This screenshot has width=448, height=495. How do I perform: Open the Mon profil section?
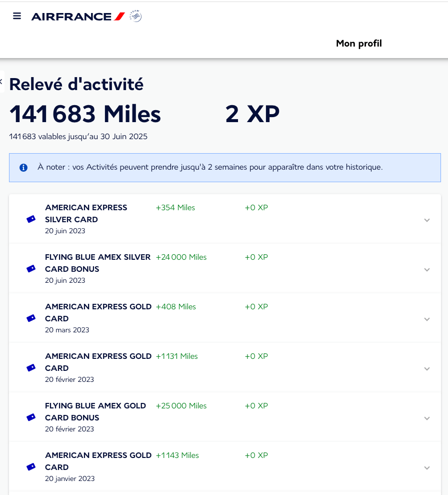point(359,43)
